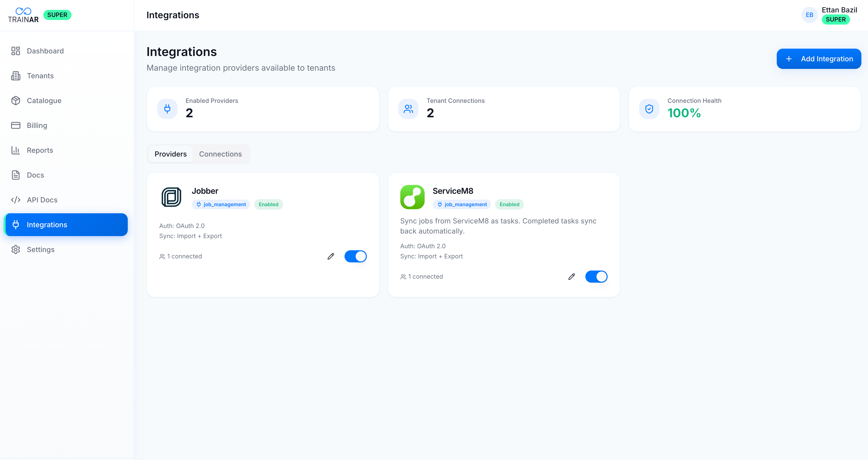Image resolution: width=868 pixels, height=460 pixels.
Task: Open the Catalogue section
Action: click(x=44, y=100)
